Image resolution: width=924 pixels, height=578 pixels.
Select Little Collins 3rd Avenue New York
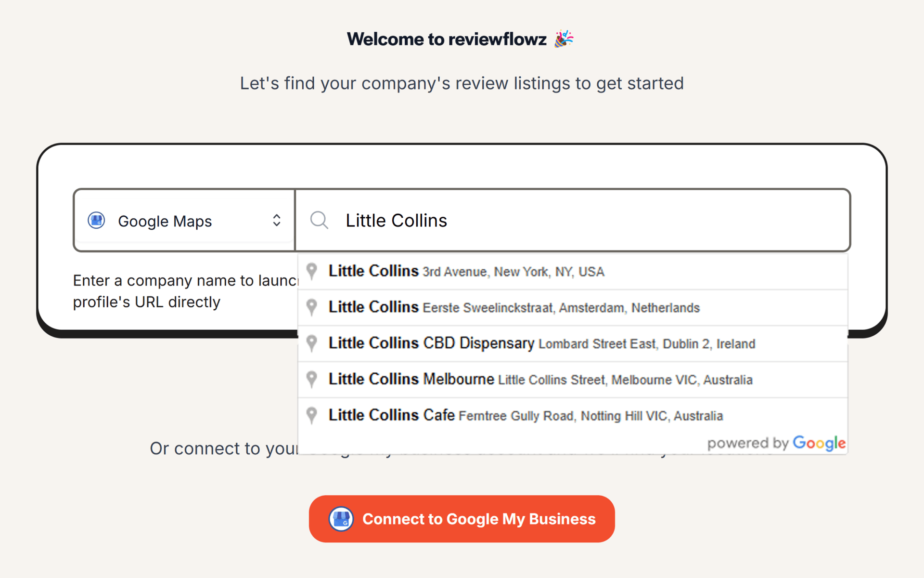coord(466,271)
